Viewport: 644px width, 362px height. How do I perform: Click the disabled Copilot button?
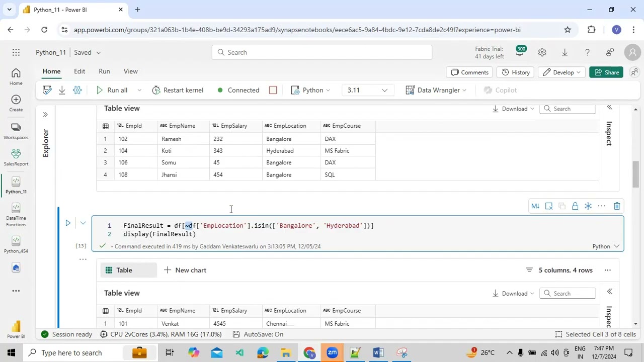coord(500,90)
